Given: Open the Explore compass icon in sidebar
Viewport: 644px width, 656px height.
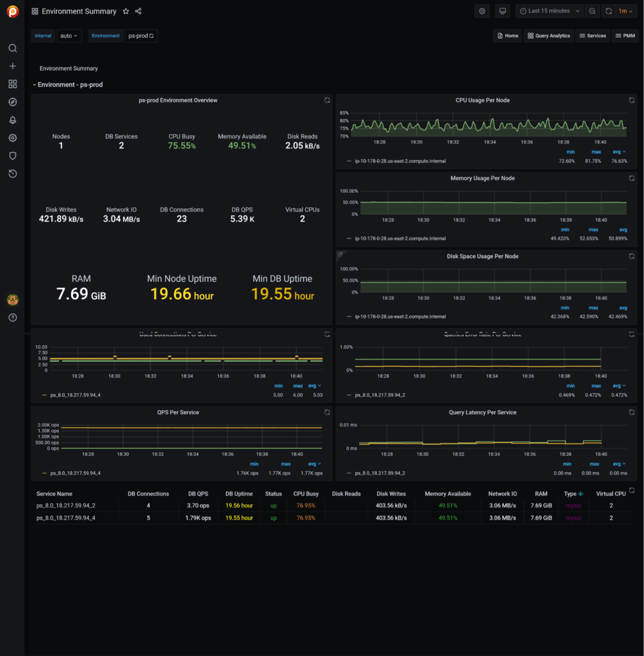Looking at the screenshot, I should pyautogui.click(x=12, y=102).
